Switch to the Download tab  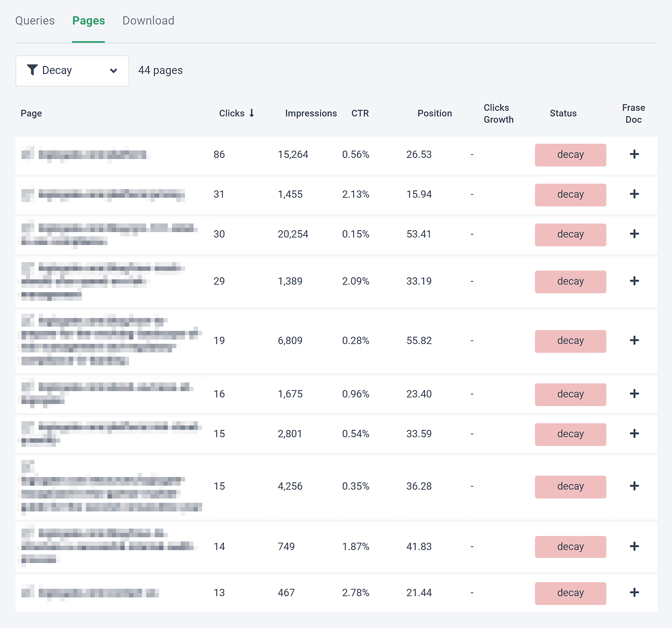[x=148, y=21]
